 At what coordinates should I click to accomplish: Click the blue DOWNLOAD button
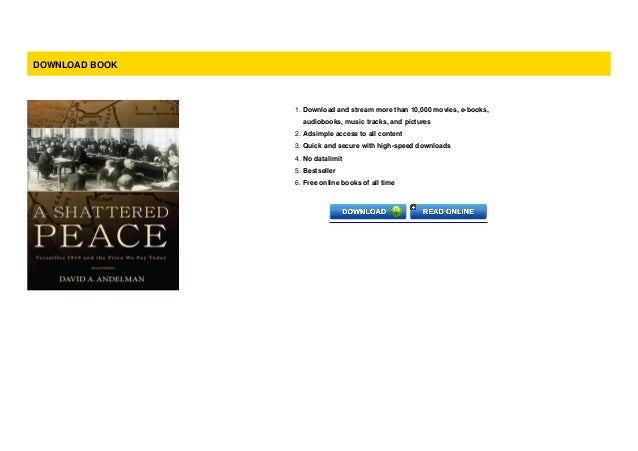pyautogui.click(x=368, y=212)
